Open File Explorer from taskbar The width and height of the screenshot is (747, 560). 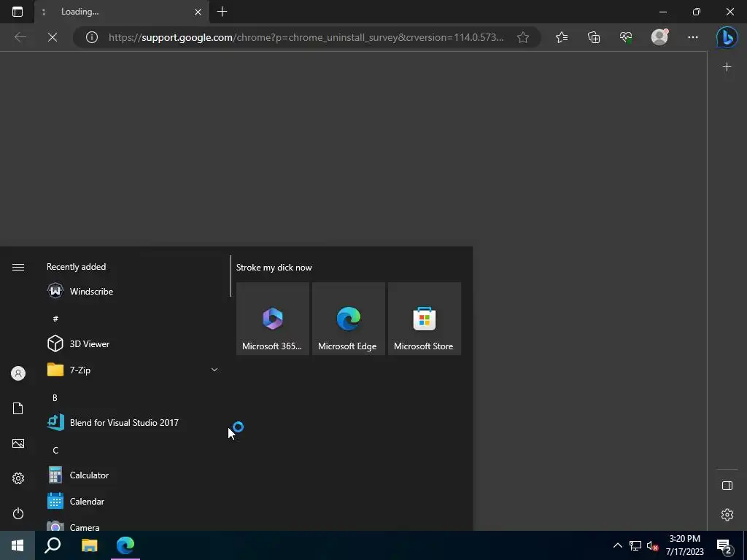click(x=89, y=545)
